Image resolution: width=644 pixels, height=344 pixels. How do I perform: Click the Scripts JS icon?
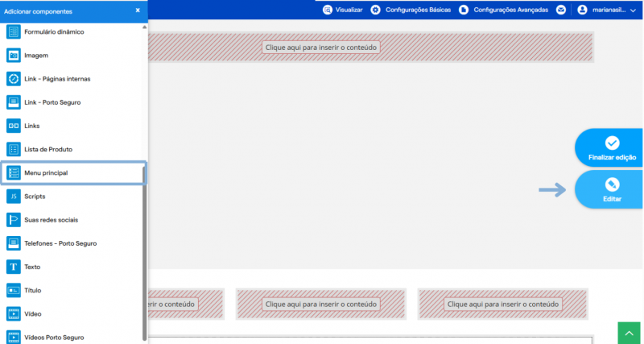tap(14, 197)
